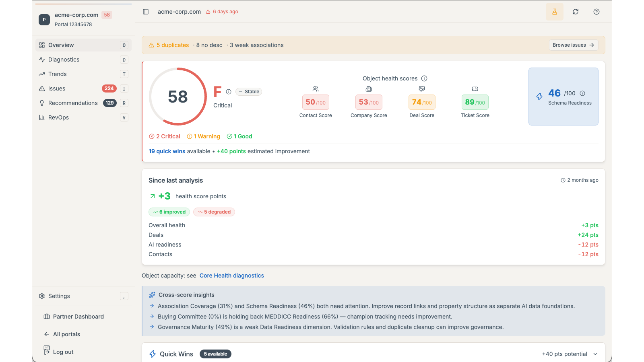This screenshot has height=362, width=644.
Task: Open the Overview section
Action: click(83, 45)
